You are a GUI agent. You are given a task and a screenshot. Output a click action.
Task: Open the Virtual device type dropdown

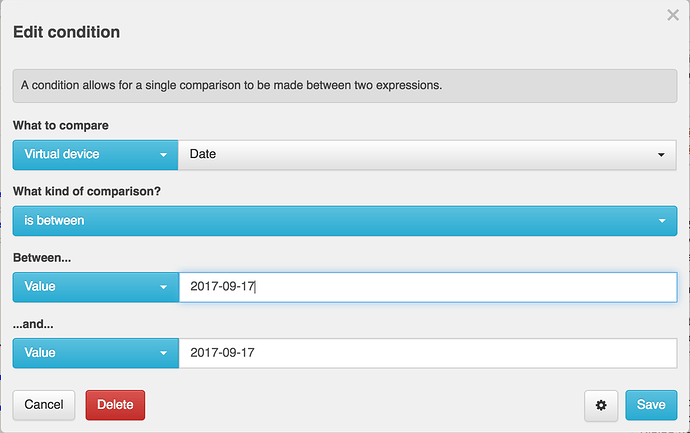[95, 155]
